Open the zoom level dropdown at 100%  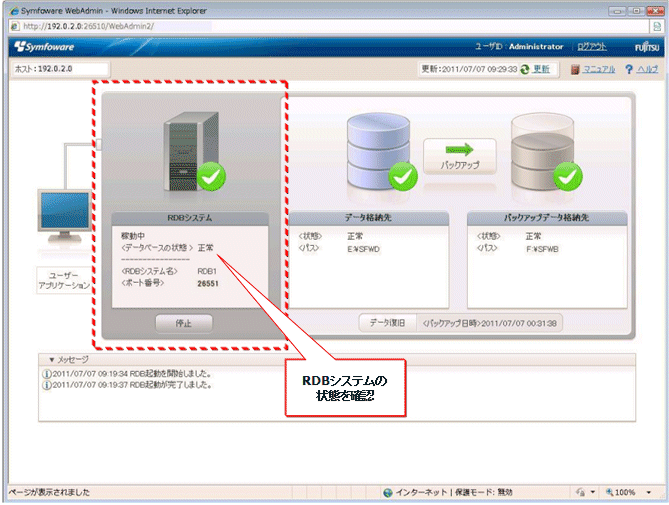649,492
